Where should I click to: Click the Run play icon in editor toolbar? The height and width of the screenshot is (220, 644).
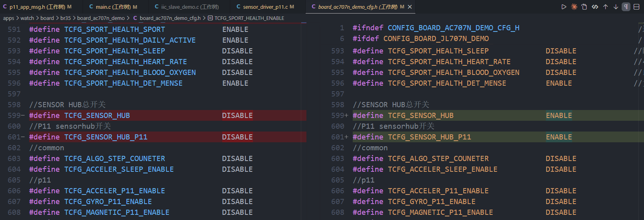(x=563, y=7)
